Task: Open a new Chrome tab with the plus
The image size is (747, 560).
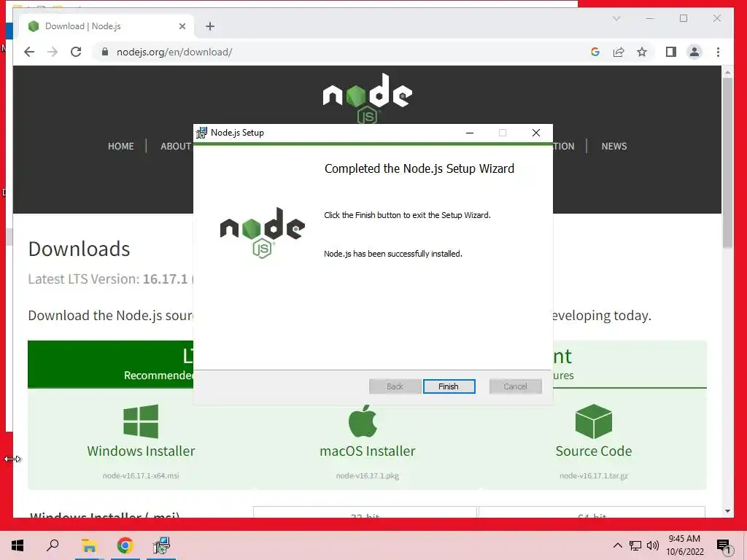Action: click(x=210, y=26)
